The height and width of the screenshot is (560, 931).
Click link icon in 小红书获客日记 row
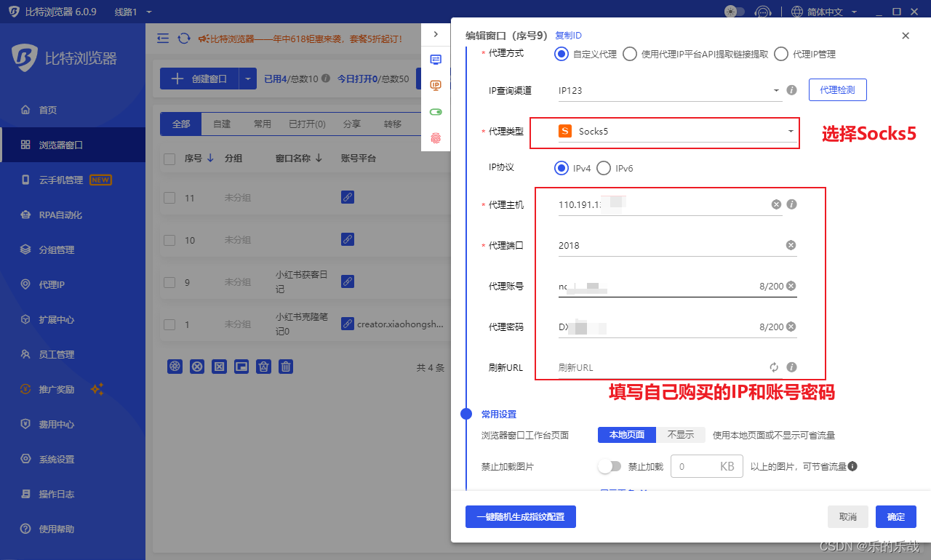(348, 281)
